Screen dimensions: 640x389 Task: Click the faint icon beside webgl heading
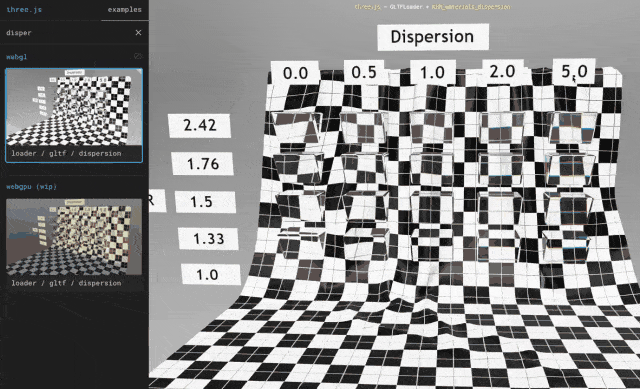point(138,56)
